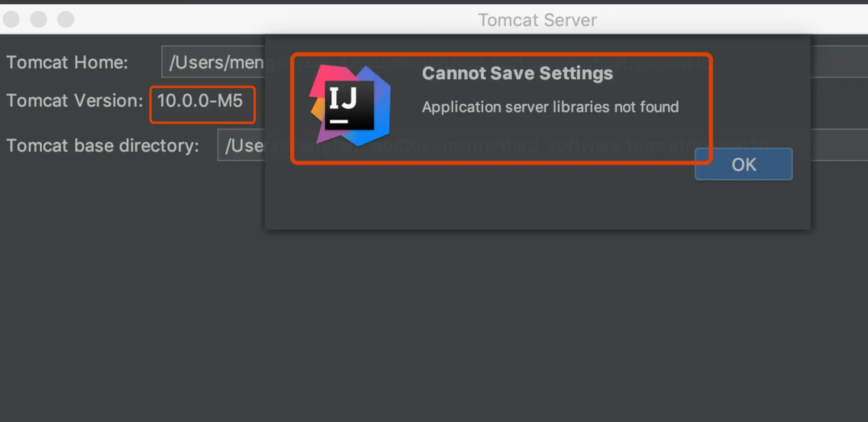
Task: Click the Tomcat base directory label
Action: (x=102, y=145)
